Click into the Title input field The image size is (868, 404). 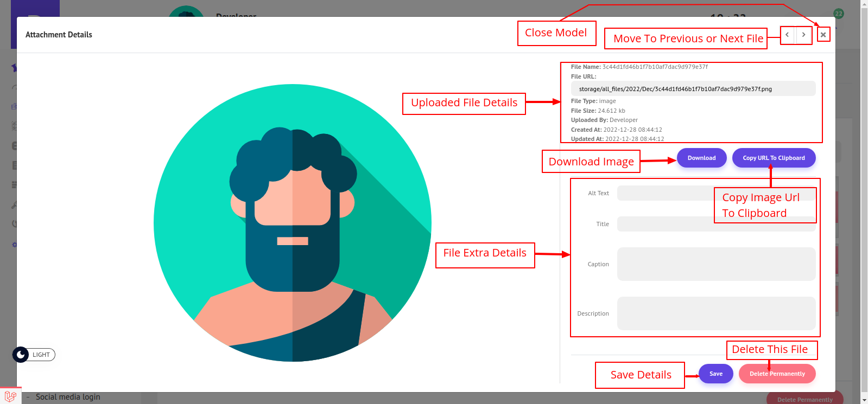pos(665,224)
